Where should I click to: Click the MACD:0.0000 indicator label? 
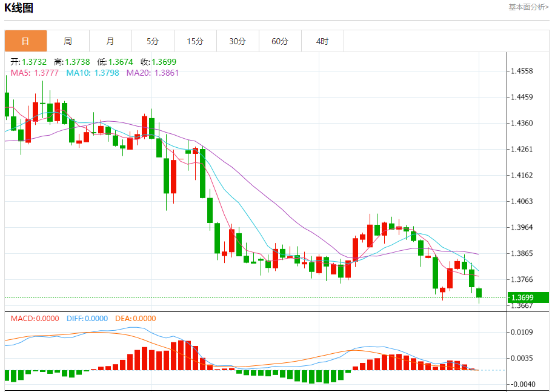coord(35,319)
